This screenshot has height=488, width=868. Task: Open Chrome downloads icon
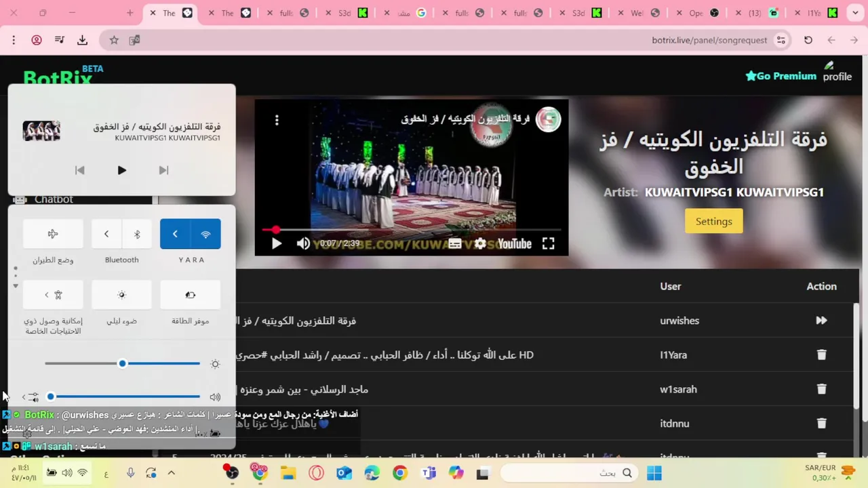click(x=82, y=40)
